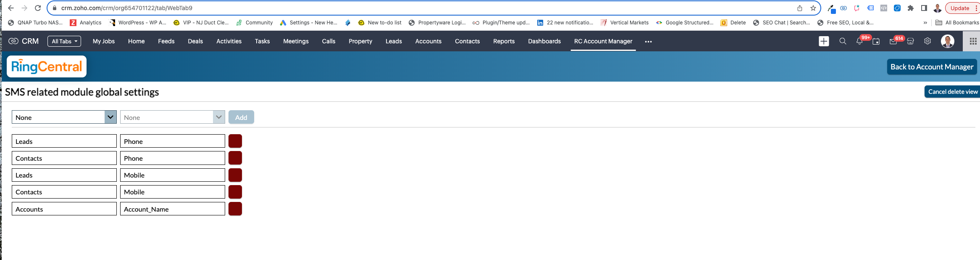
Task: Open the marketplace store icon
Action: tap(910, 41)
